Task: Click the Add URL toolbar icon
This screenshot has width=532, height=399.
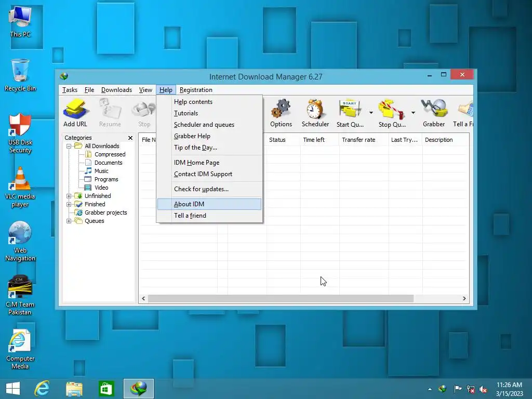Action: pos(75,113)
